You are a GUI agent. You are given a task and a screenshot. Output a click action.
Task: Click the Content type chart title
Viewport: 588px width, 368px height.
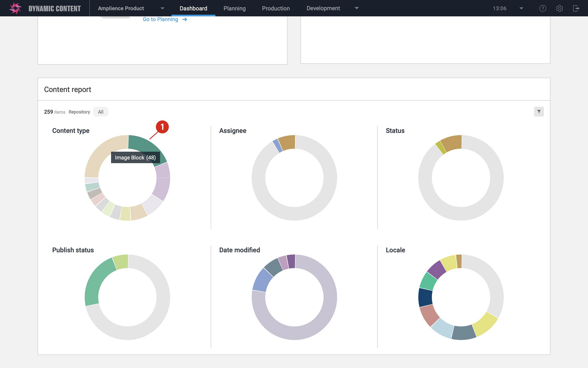click(x=71, y=131)
